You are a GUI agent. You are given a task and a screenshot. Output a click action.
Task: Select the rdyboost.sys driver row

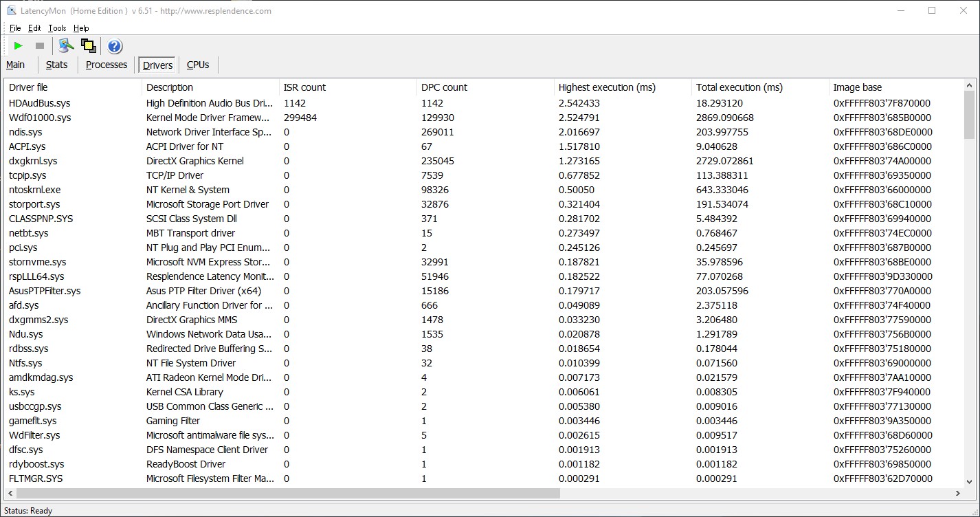coord(484,464)
